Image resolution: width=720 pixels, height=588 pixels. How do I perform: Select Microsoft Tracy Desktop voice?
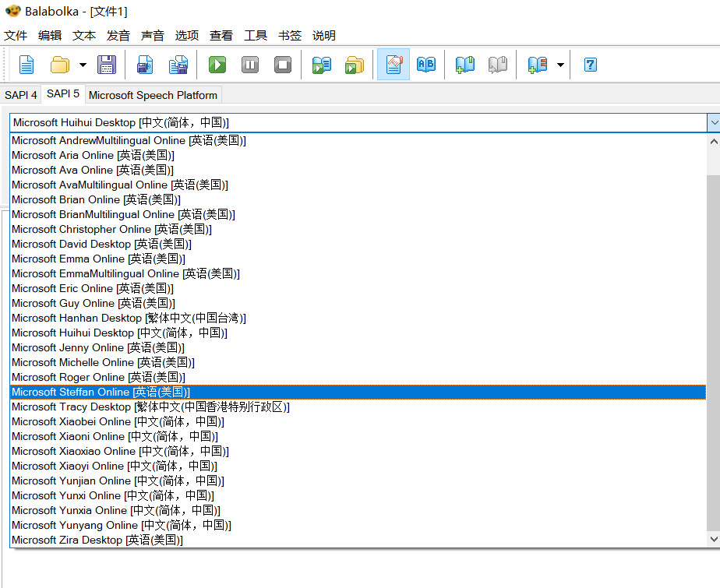click(358, 407)
